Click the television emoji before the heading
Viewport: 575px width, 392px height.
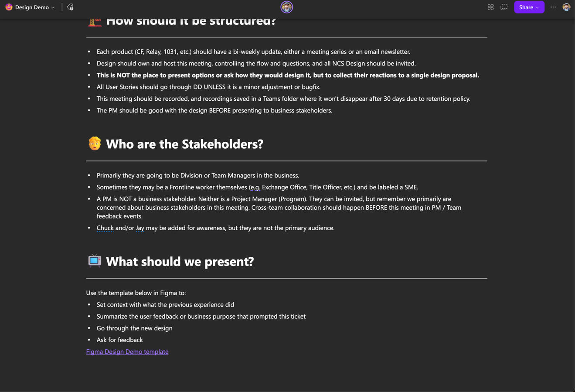tap(95, 261)
